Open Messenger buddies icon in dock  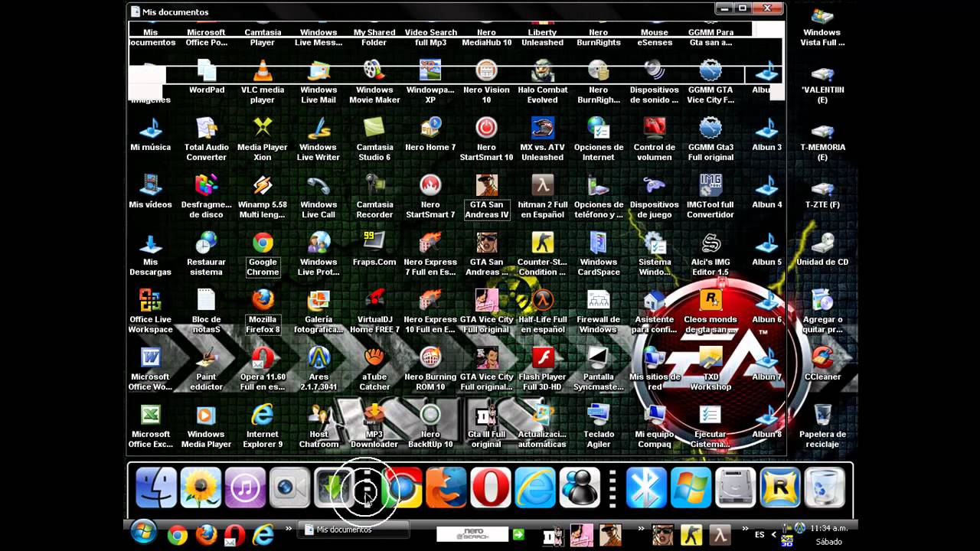click(x=580, y=487)
